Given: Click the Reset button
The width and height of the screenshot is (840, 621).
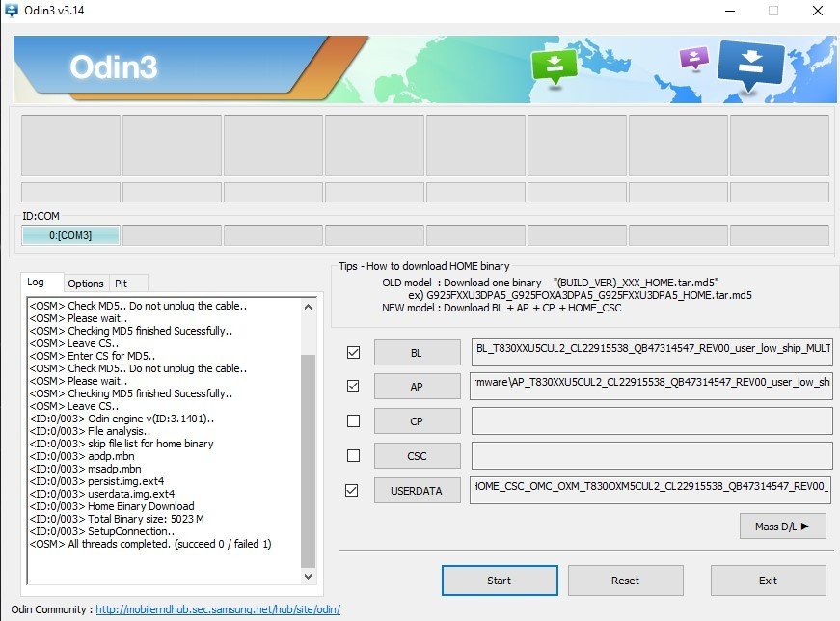Looking at the screenshot, I should coord(625,580).
